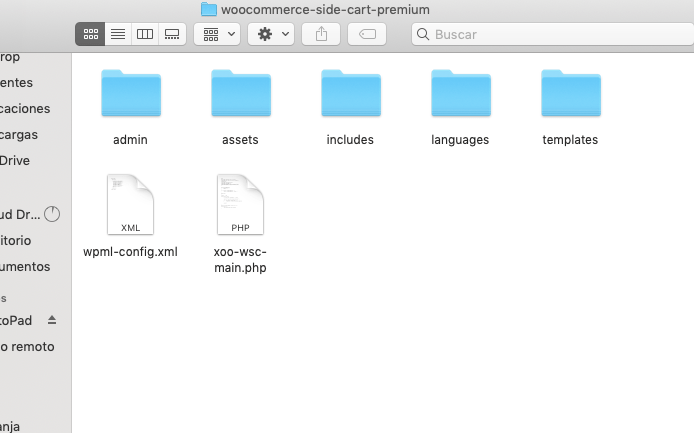Viewport: 694px width, 433px height.
Task: Open sidebar item ending in 'o remoto'
Action: [27, 347]
